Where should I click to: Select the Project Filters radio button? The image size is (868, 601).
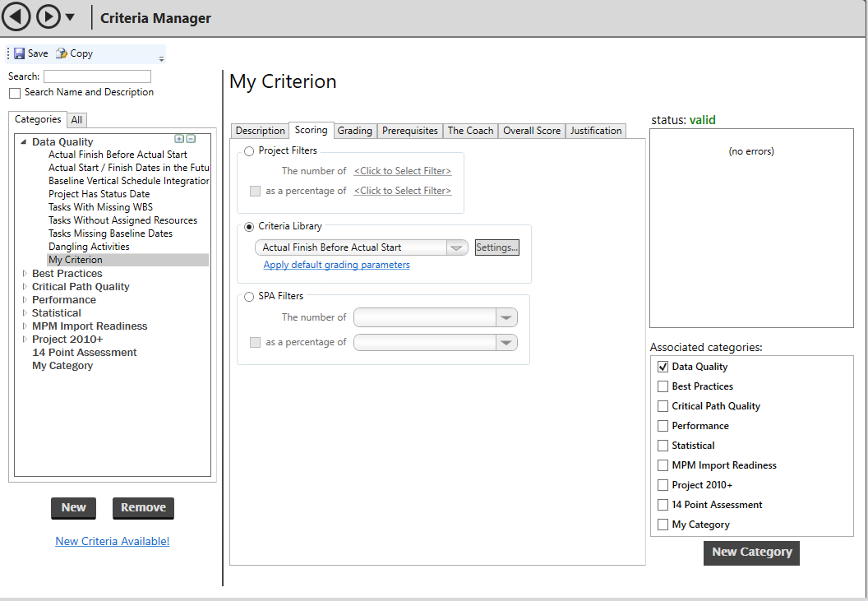pos(249,151)
